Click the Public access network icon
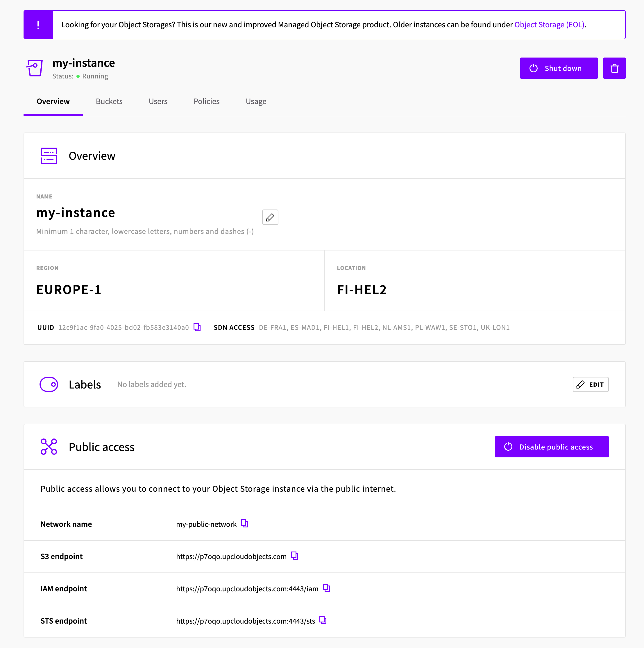 [x=49, y=447]
